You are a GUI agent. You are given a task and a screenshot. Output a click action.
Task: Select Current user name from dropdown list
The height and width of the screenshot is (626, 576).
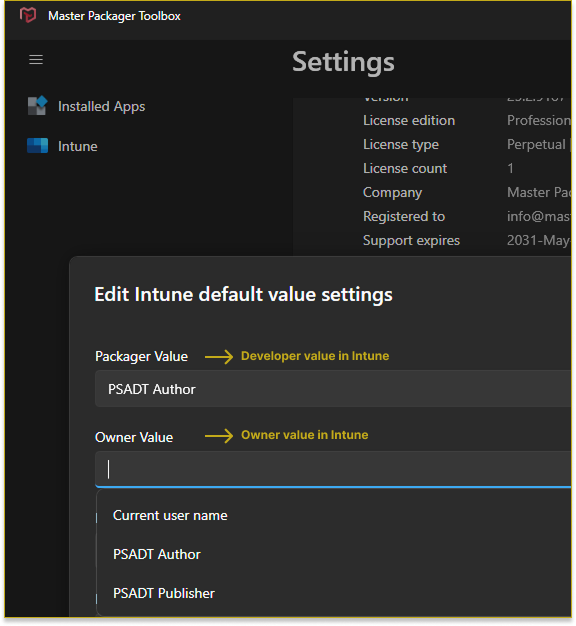170,515
